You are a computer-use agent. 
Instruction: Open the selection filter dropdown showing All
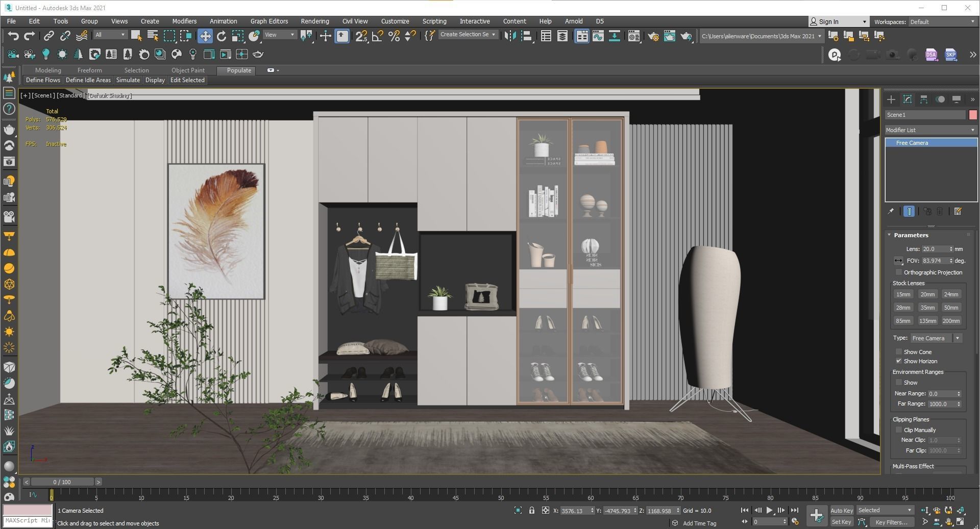click(110, 35)
